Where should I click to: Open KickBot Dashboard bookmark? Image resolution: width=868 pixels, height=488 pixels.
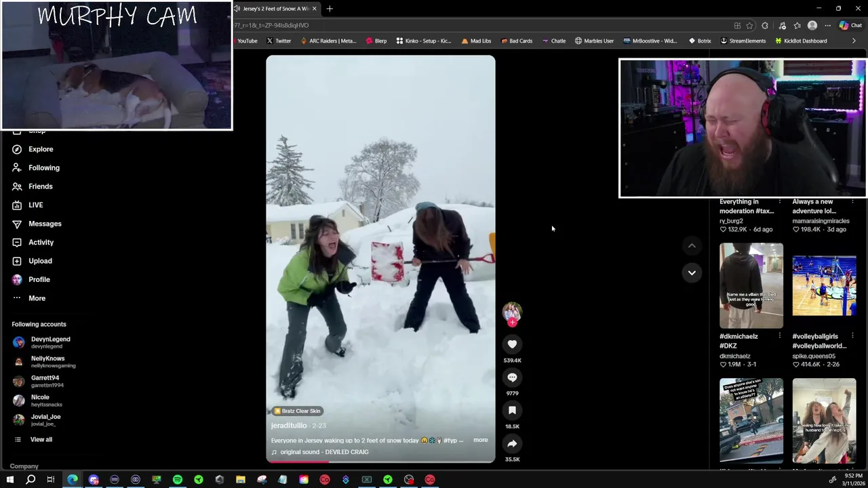801,41
